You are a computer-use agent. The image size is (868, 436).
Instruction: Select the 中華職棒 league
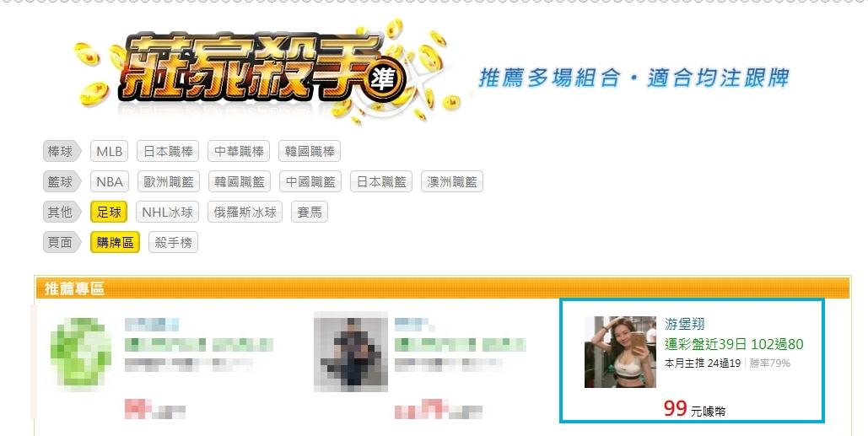pos(239,151)
